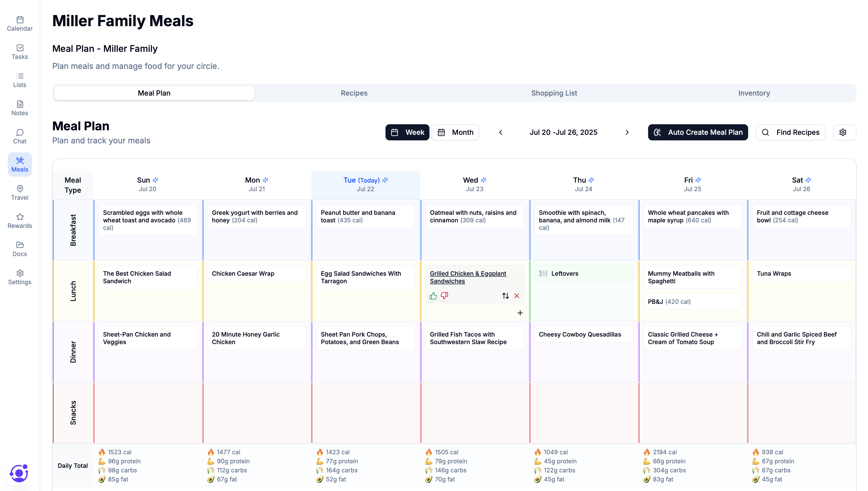The height and width of the screenshot is (491, 868).
Task: Click thumbs down on Wednesday lunch
Action: coord(445,296)
